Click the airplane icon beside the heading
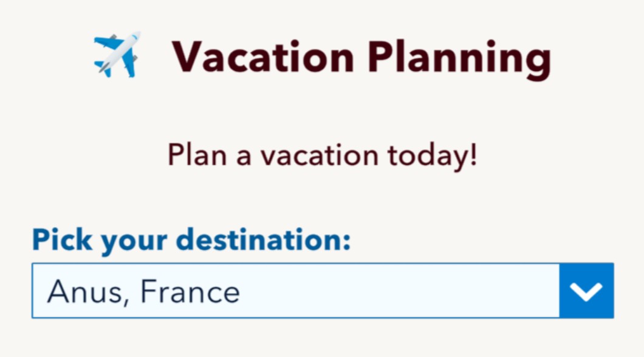This screenshot has width=644, height=357. (x=117, y=54)
